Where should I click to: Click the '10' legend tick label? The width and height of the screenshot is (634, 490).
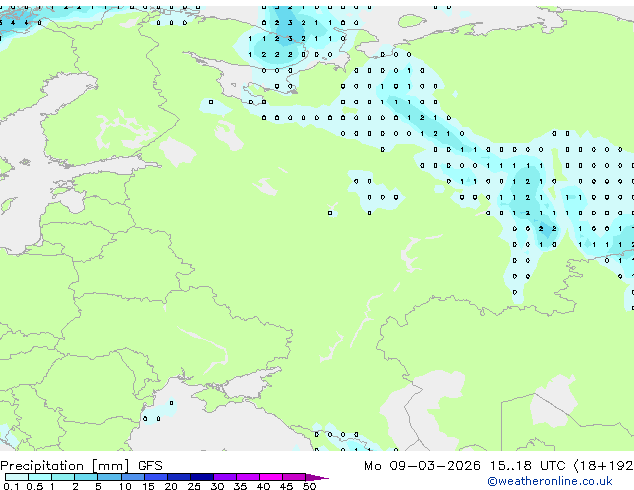pyautogui.click(x=125, y=486)
